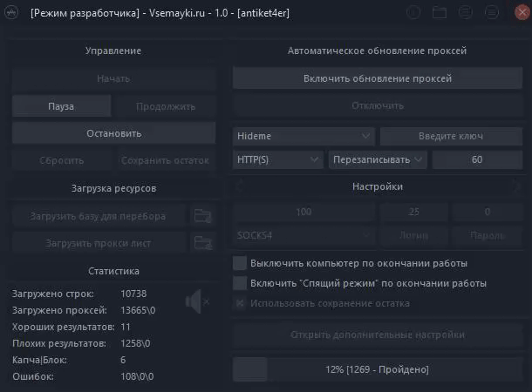Screen dimensions: 532x392
Task: Click the Статистика section header
Action: coord(113,271)
